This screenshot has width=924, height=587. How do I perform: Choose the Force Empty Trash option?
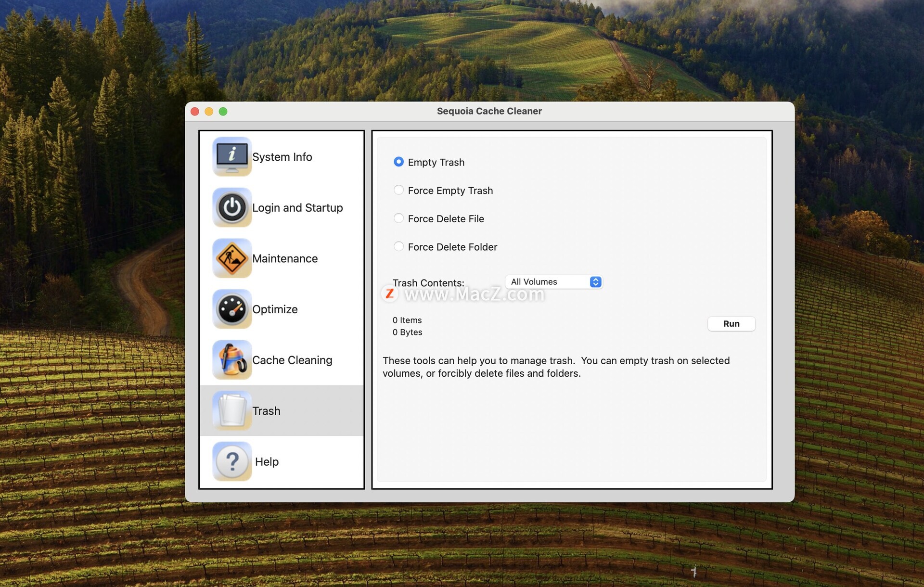[398, 190]
